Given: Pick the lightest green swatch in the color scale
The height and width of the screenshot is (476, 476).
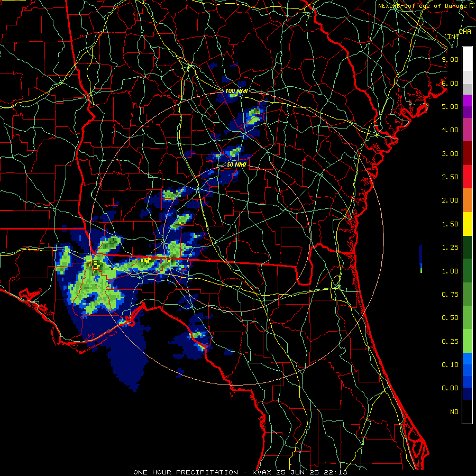Looking at the screenshot, I should tap(467, 341).
